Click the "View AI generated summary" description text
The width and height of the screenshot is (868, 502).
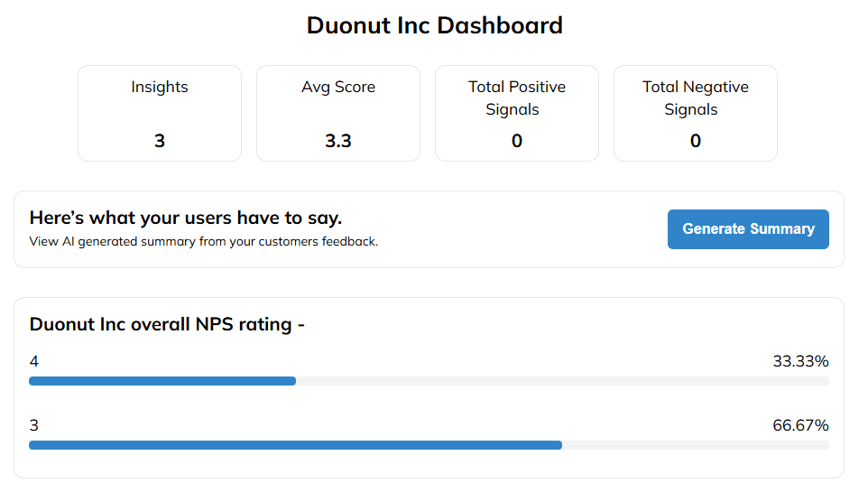pos(204,242)
